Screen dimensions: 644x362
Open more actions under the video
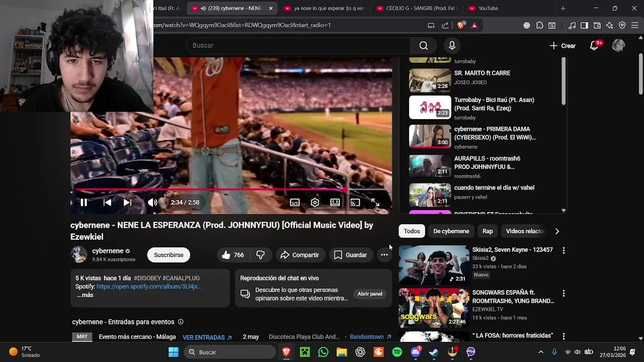pos(384,255)
